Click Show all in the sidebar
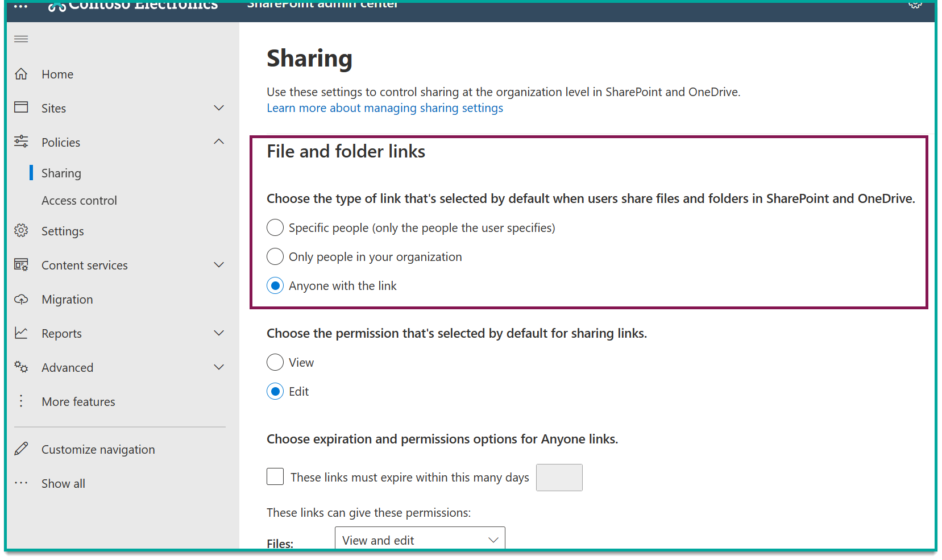This screenshot has height=560, width=942. pos(63,483)
